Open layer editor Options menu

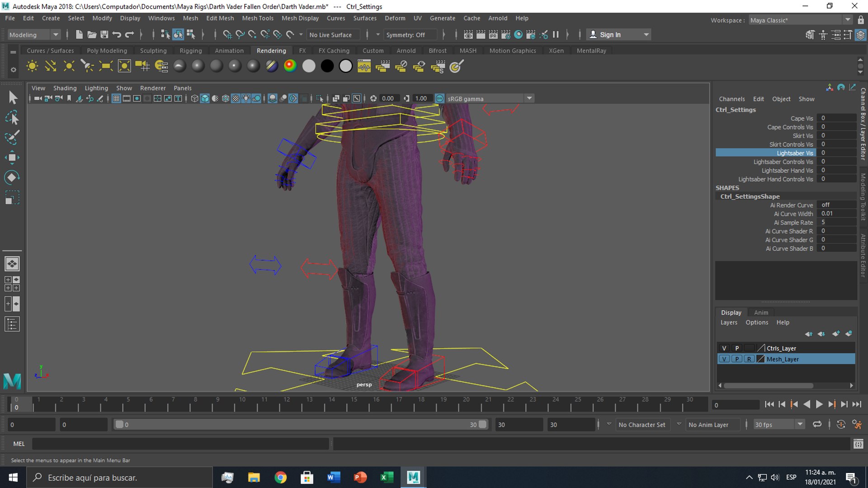pos(756,322)
